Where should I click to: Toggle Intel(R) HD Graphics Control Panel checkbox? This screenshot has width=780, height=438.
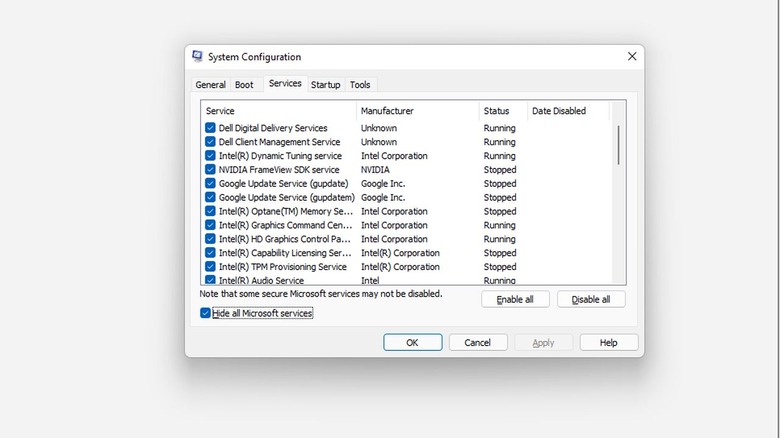point(210,239)
